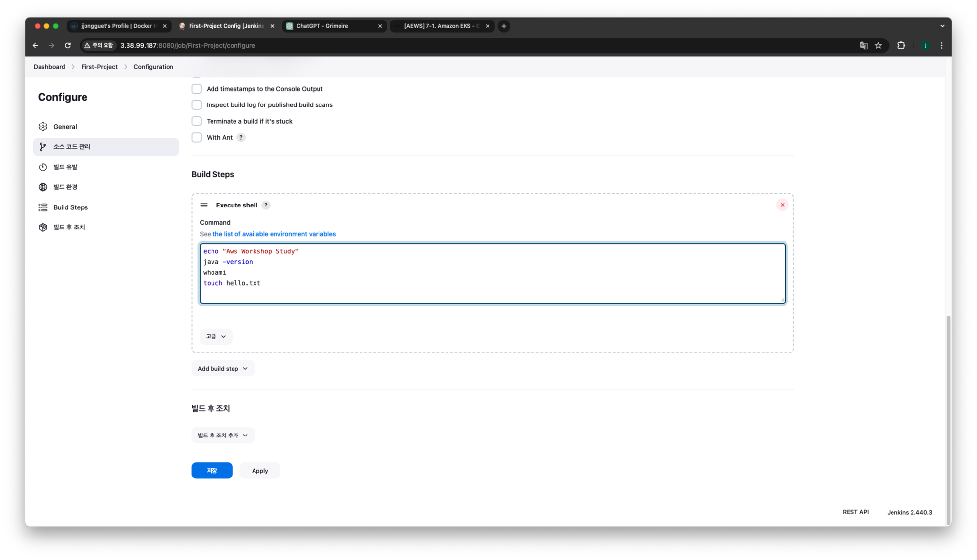
Task: Check Terminate a build if it's stuck
Action: [197, 121]
